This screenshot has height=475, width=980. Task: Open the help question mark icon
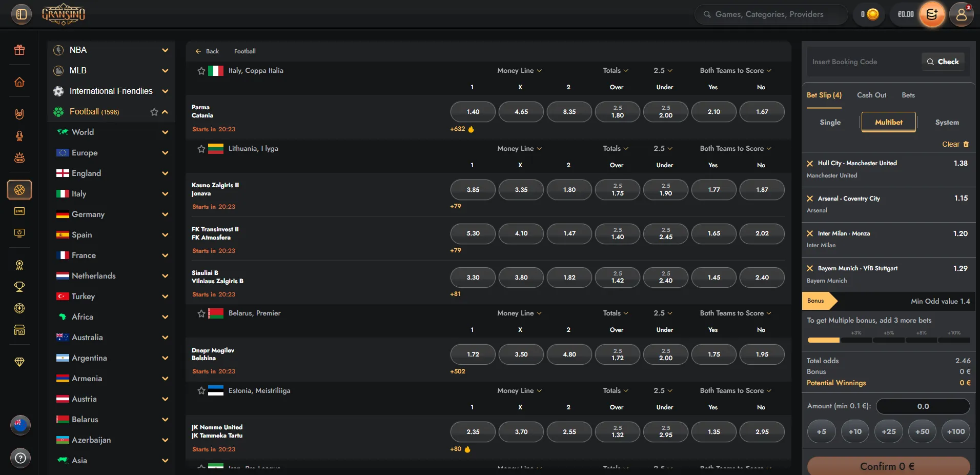21,458
